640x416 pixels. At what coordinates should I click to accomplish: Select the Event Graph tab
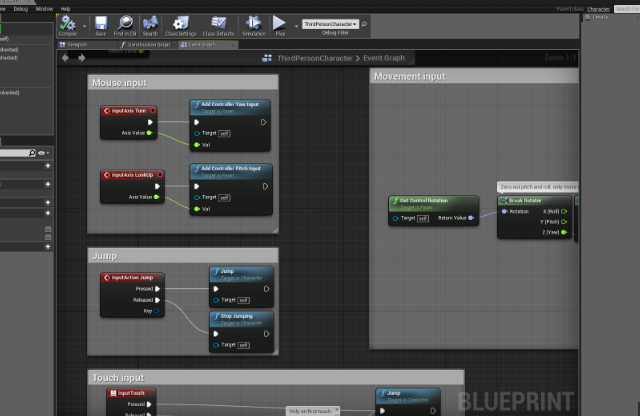[208, 44]
